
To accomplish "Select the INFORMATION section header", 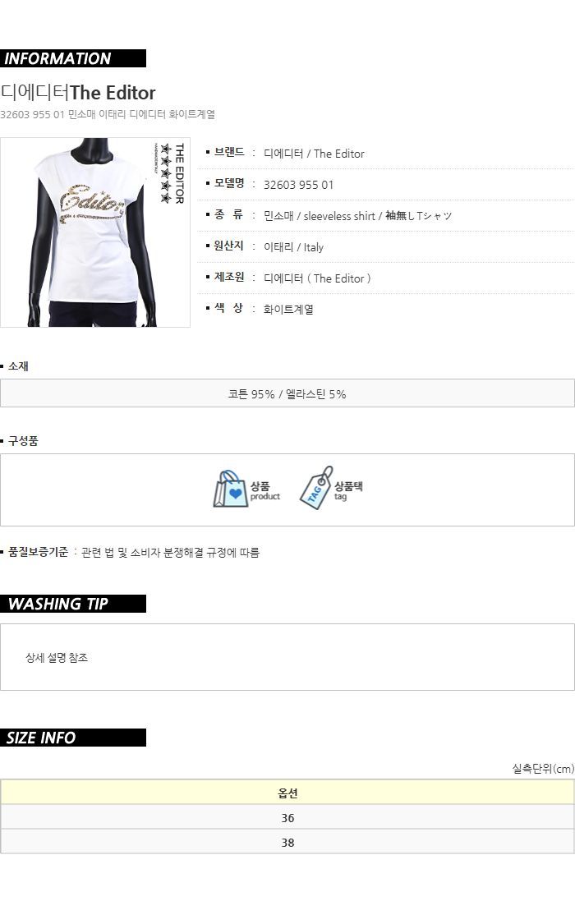I will click(x=73, y=58).
